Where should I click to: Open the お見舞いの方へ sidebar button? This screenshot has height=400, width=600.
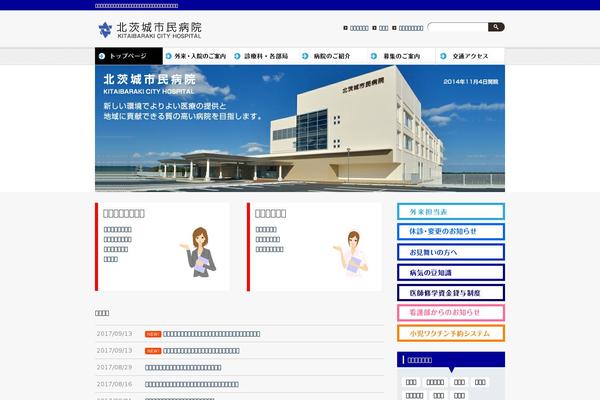click(451, 252)
